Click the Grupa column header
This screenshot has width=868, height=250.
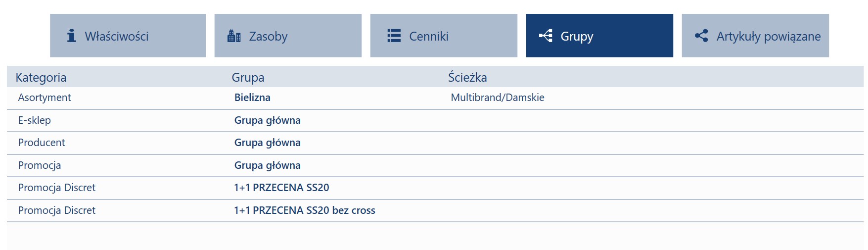(x=248, y=77)
